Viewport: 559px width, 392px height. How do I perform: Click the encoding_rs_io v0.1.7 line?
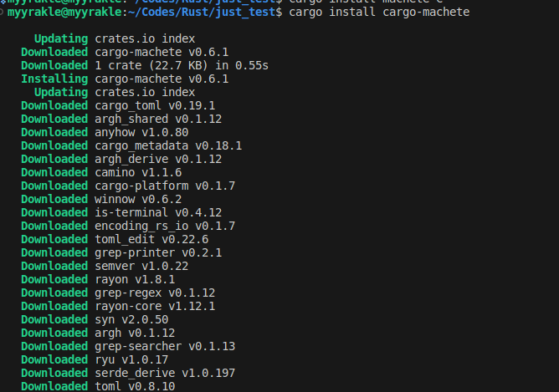click(x=165, y=226)
